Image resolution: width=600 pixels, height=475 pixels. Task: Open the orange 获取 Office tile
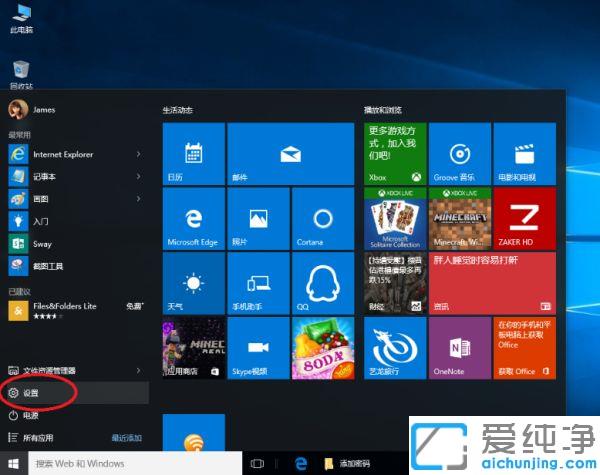pos(525,348)
